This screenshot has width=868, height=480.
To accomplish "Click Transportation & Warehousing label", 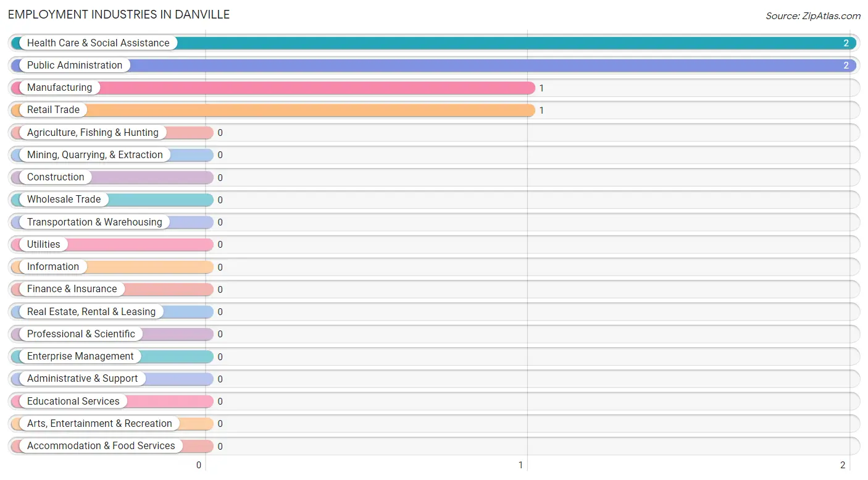I will click(94, 222).
